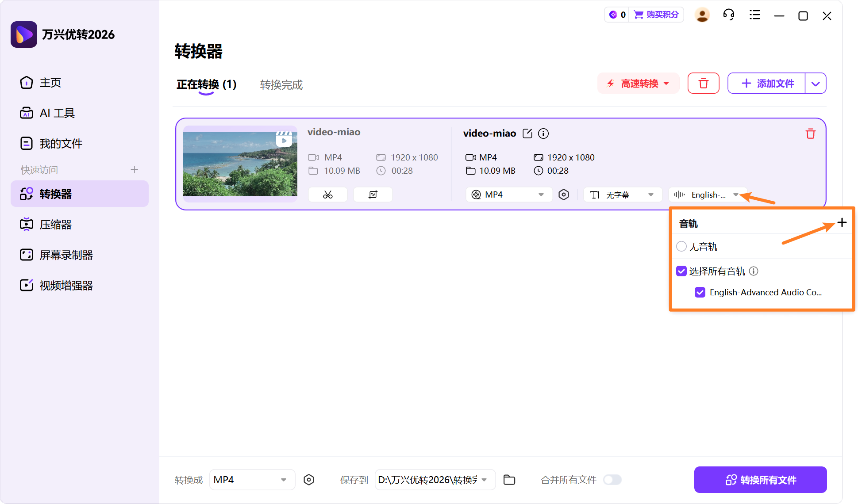Screen dimensions: 858x504
Task: Open the trim/cut tool on video-miao
Action: click(327, 194)
